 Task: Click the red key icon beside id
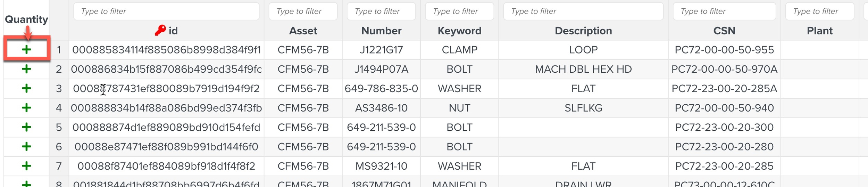pyautogui.click(x=160, y=31)
